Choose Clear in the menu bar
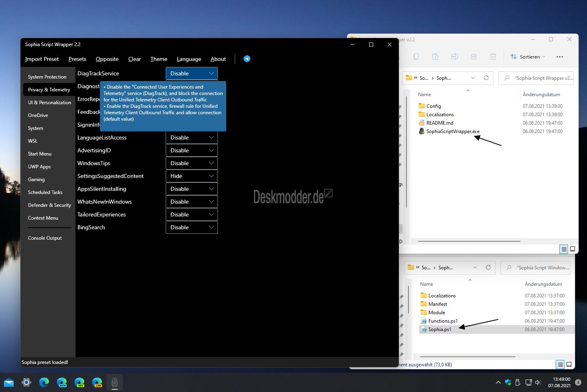 click(134, 59)
